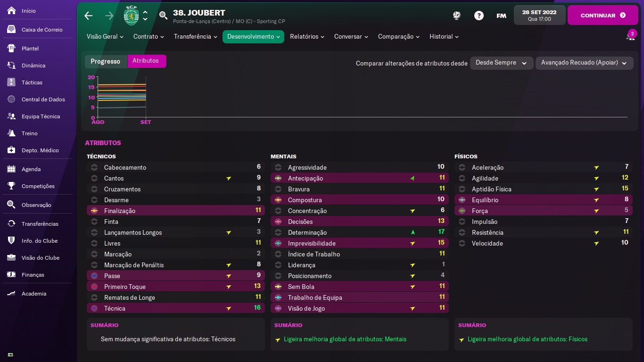Image resolution: width=644 pixels, height=362 pixels.
Task: Open the Avançado Recuado (Apoiar) role dropdown
Action: coord(584,63)
